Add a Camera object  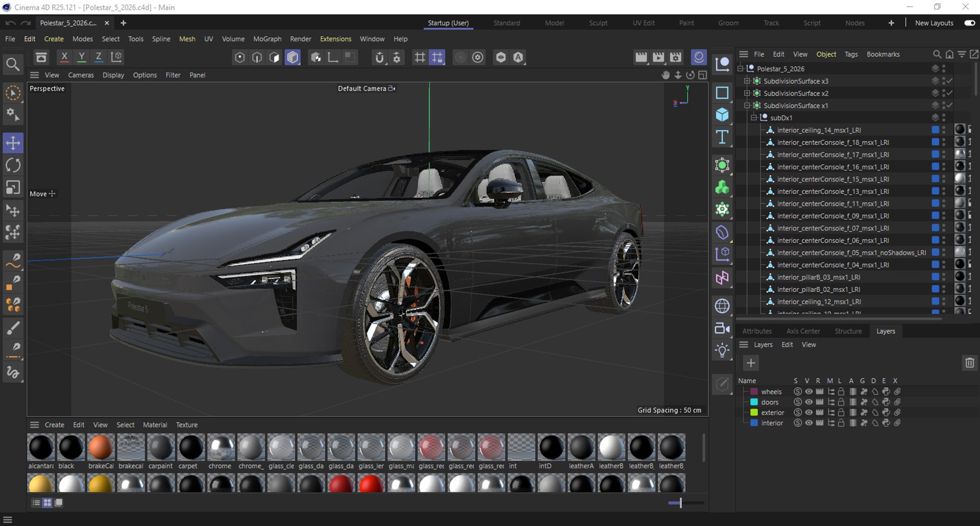(722, 328)
